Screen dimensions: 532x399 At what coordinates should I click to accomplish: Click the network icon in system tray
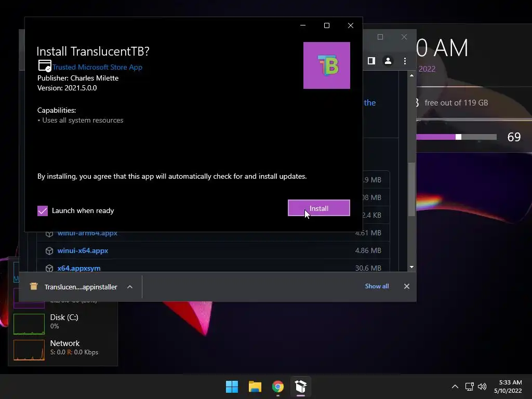pyautogui.click(x=469, y=387)
